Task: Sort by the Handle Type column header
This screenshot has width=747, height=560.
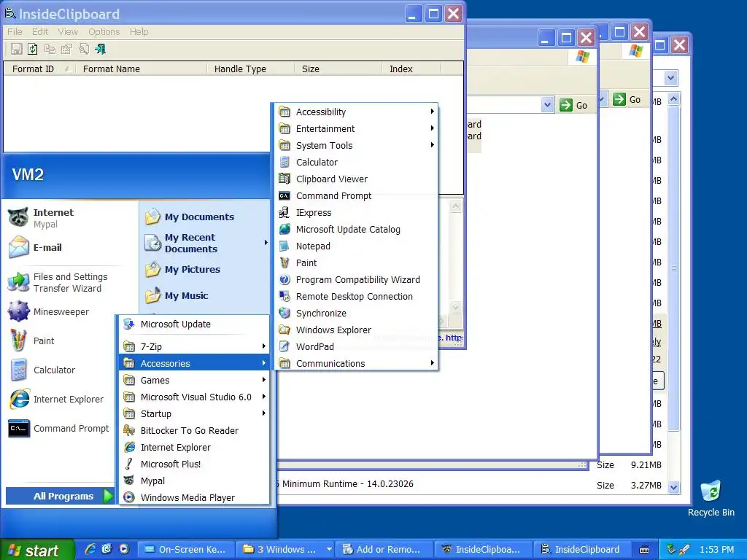Action: point(250,69)
